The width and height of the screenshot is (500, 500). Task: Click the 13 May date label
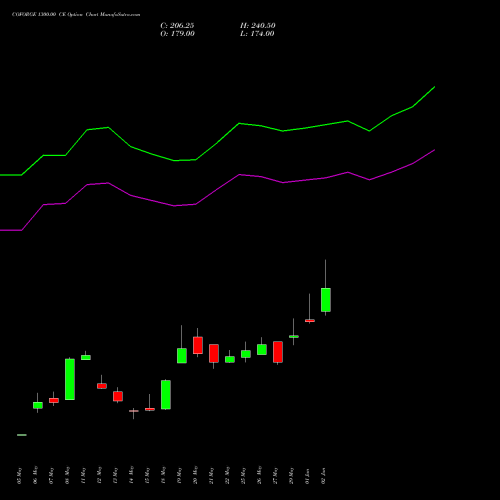[115, 475]
